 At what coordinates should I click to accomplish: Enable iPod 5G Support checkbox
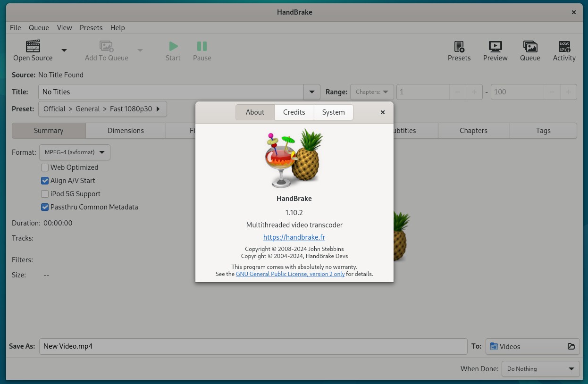point(45,194)
